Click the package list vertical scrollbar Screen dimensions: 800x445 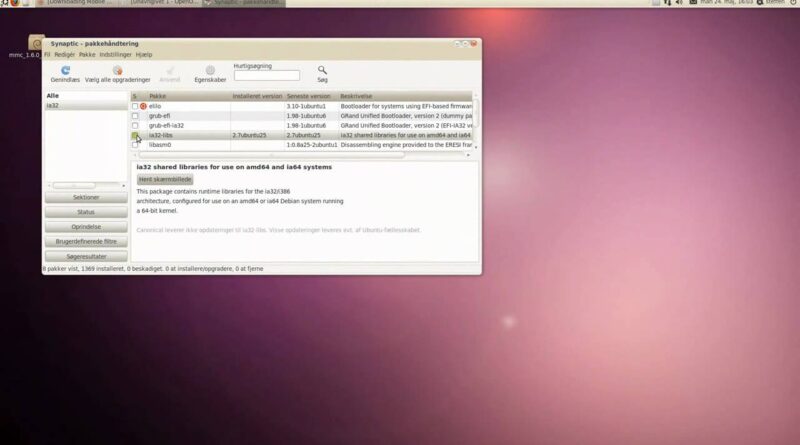coord(476,112)
